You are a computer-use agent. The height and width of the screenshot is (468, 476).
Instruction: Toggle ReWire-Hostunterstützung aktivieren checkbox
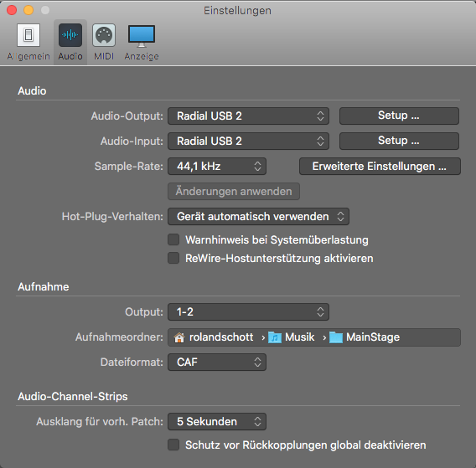[x=173, y=258]
